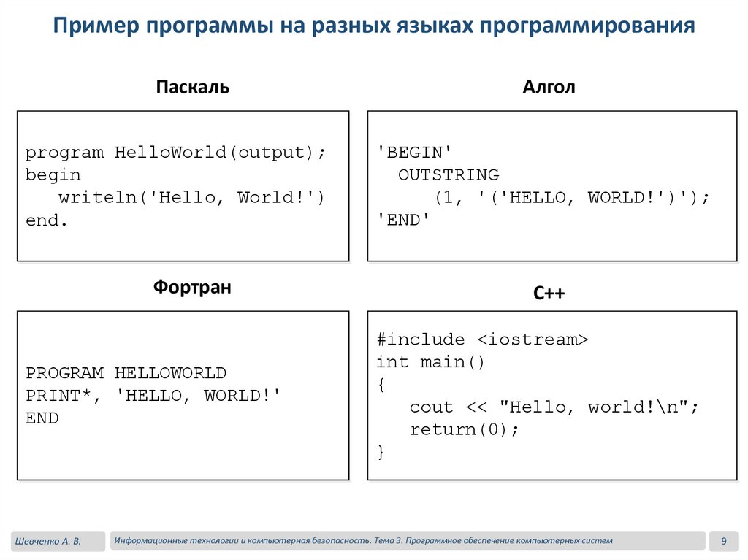The image size is (748, 560).
Task: Click the 'Фортран' heading
Action: click(192, 287)
